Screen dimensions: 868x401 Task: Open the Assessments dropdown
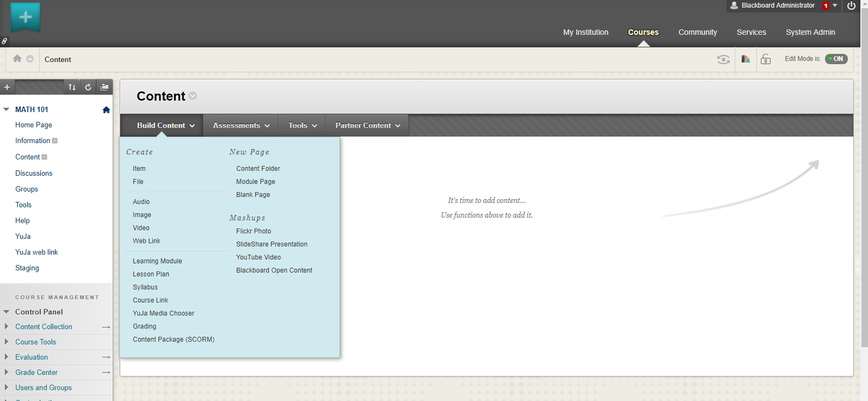pos(241,125)
